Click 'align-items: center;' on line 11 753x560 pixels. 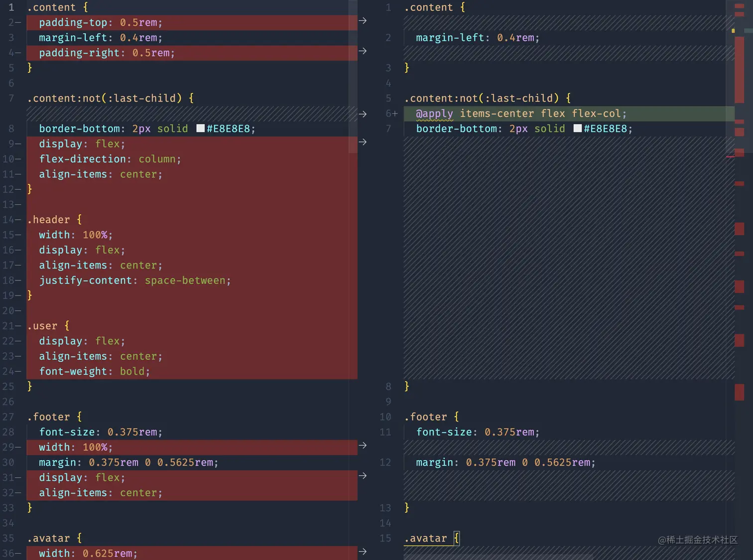(101, 174)
